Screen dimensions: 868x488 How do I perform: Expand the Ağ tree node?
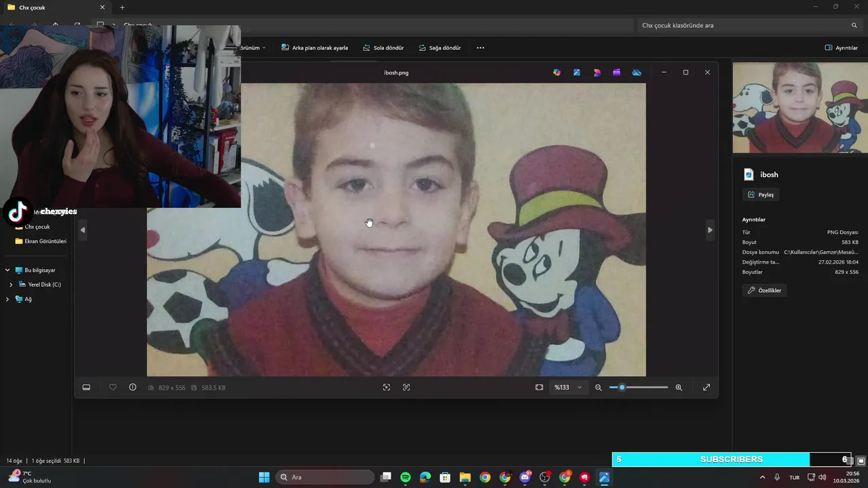pos(7,299)
